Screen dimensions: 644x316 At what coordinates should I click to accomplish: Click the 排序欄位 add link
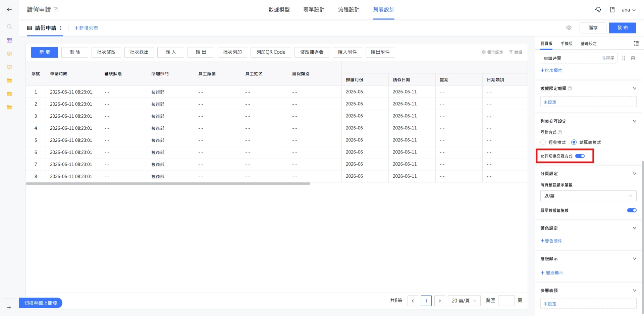[x=551, y=70]
